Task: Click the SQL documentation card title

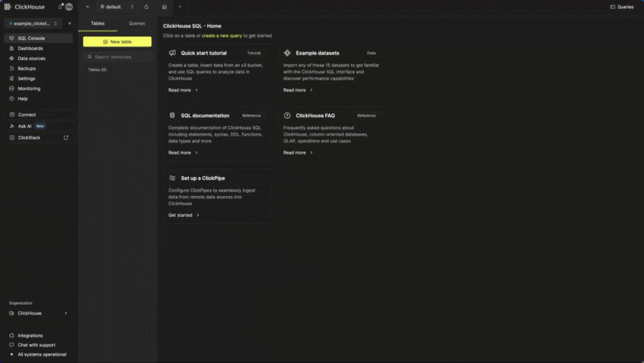Action: click(205, 116)
